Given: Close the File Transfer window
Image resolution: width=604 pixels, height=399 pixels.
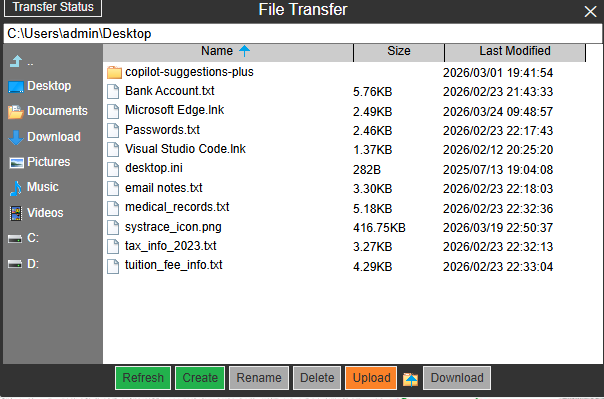Looking at the screenshot, I should click(590, 12).
